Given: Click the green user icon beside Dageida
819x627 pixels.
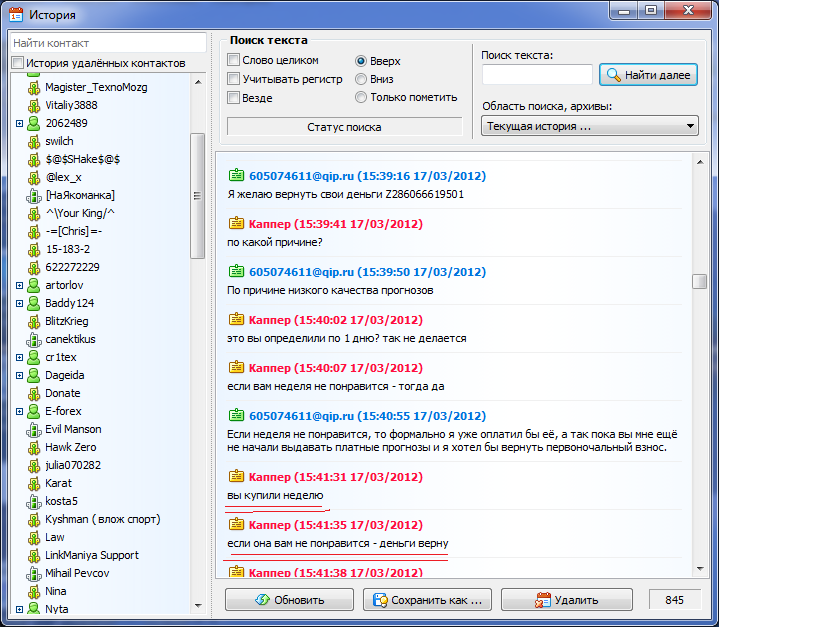Looking at the screenshot, I should point(34,375).
